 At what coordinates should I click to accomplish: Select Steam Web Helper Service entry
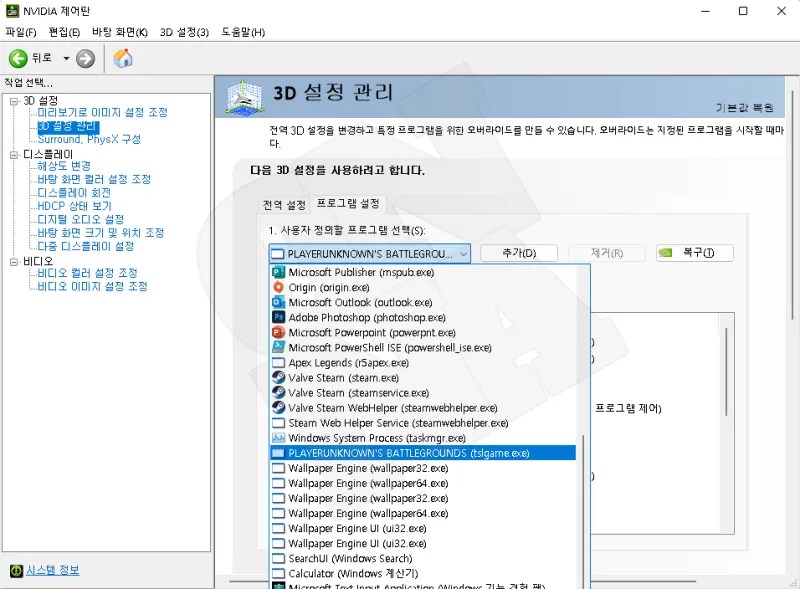tap(423, 423)
